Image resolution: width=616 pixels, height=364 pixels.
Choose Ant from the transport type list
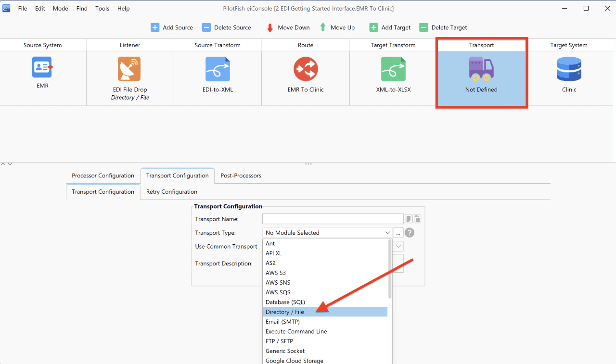click(325, 244)
